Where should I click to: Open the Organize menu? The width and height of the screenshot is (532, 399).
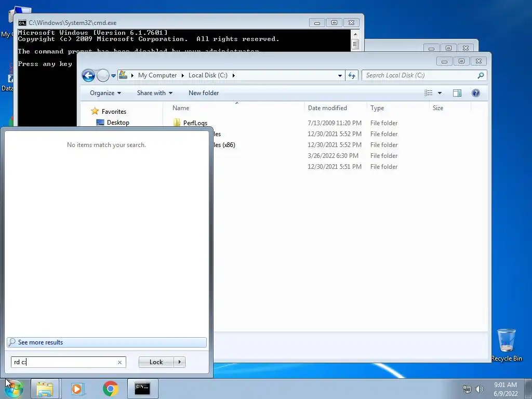105,93
